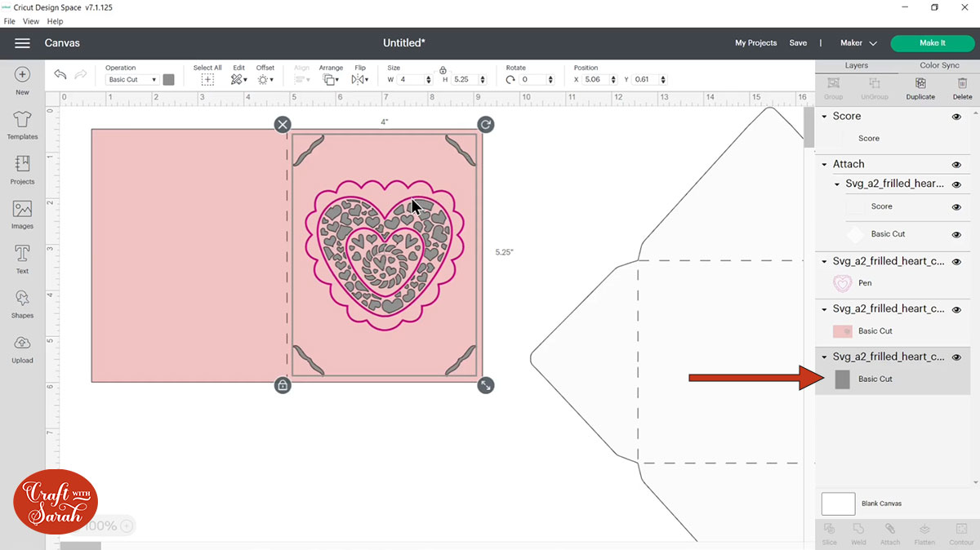Collapse the Attach layer group
Image resolution: width=980 pixels, height=550 pixels.
tap(825, 165)
